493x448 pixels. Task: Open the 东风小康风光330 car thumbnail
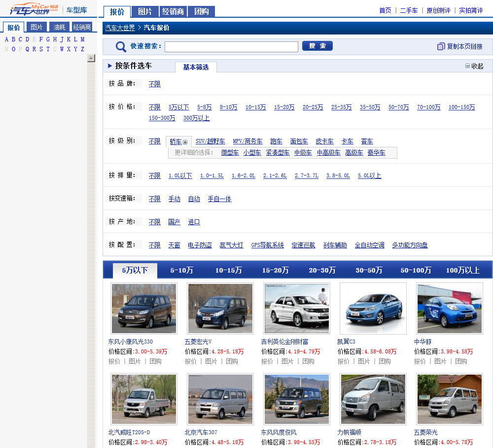pos(143,309)
